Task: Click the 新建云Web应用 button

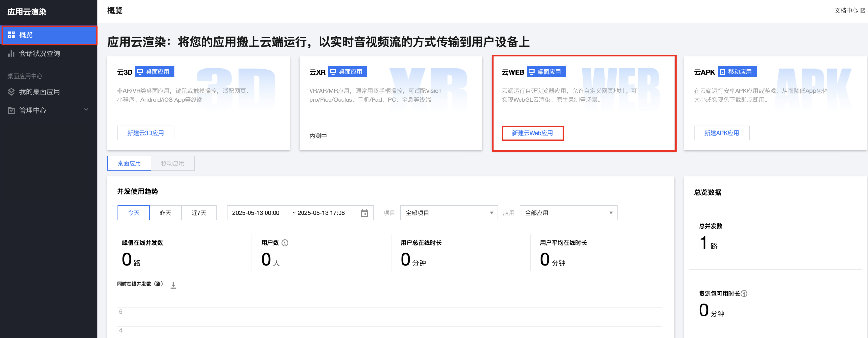Action: (x=532, y=133)
